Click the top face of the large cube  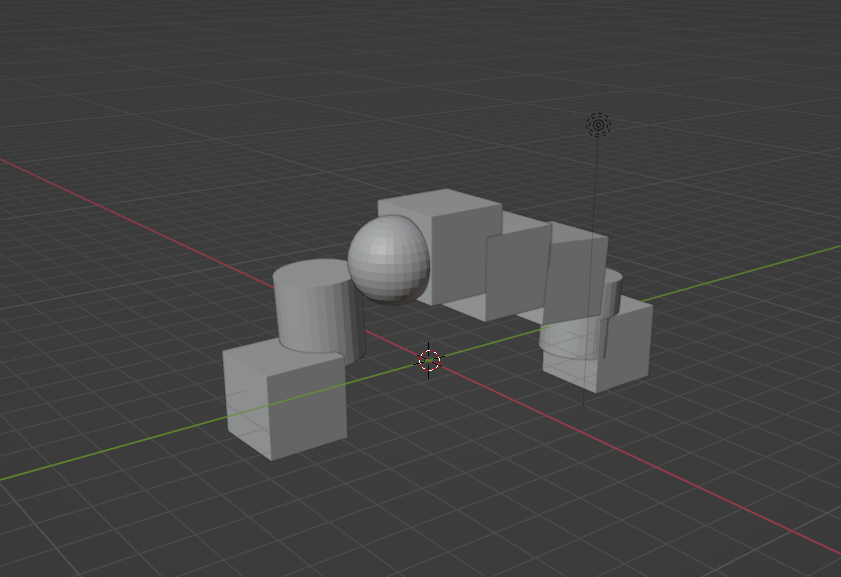click(x=440, y=203)
